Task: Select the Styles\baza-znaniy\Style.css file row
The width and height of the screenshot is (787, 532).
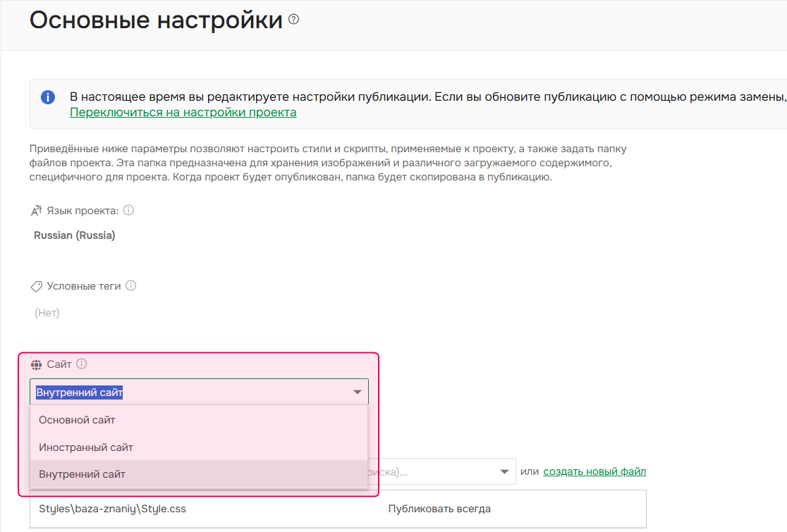Action: (338, 509)
